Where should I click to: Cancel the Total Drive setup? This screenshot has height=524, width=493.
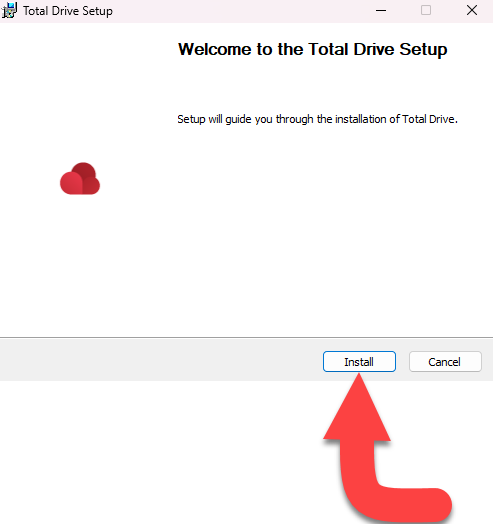pyautogui.click(x=445, y=362)
